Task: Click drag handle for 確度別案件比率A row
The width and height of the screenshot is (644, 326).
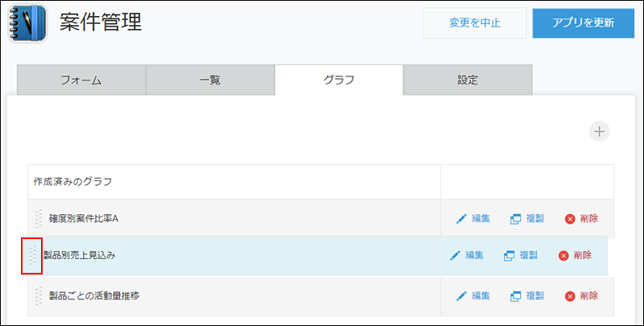Action: point(38,218)
